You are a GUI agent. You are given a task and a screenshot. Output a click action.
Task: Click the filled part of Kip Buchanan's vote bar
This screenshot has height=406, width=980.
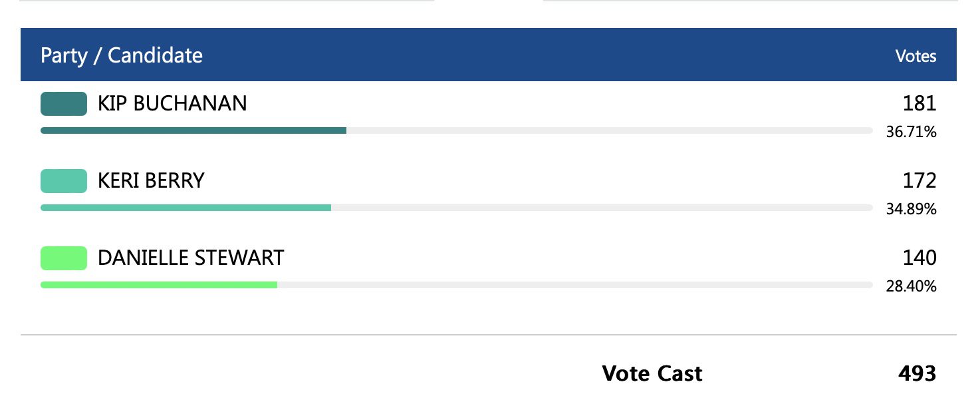(193, 130)
